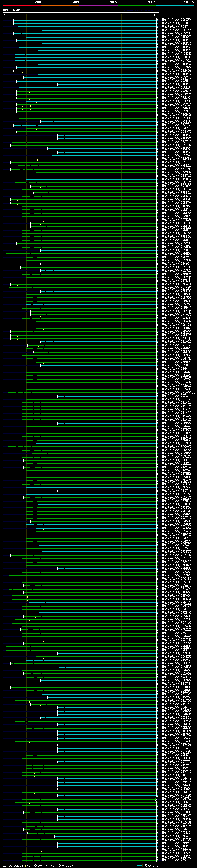Open the UniRef100_A1XKU7 entry
The height and width of the screenshot is (868, 197).
click(x=177, y=54)
